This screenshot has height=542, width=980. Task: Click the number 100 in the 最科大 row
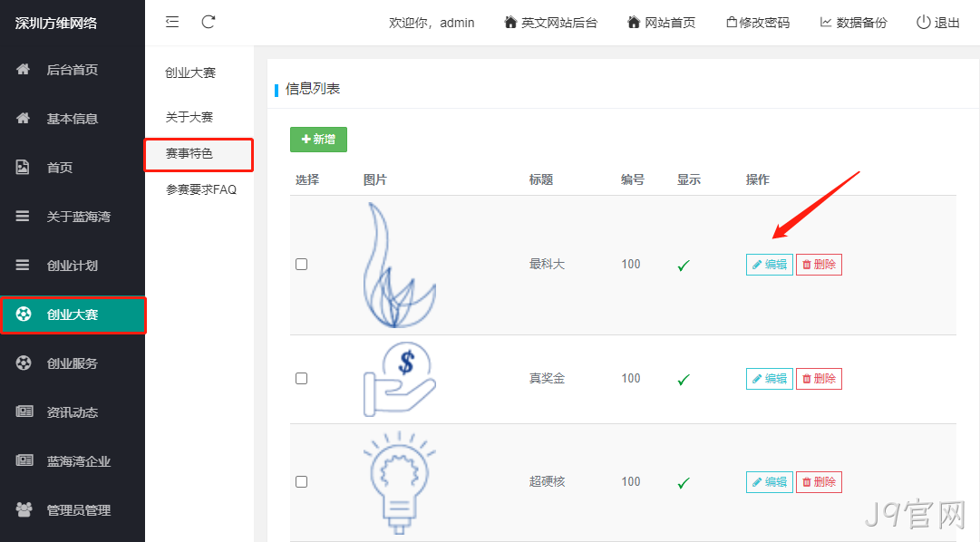click(x=631, y=265)
